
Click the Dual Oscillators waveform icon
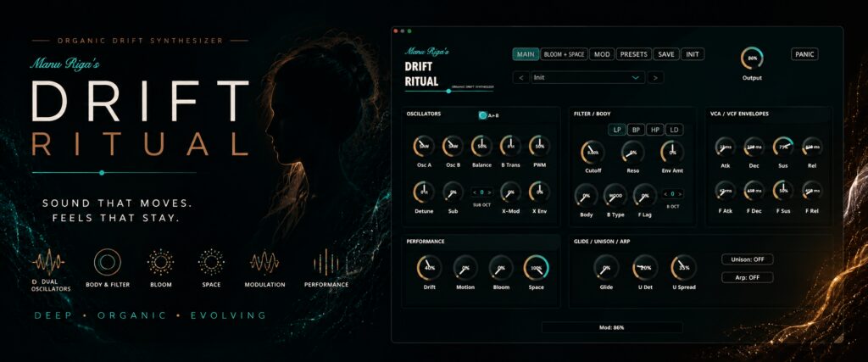click(48, 262)
